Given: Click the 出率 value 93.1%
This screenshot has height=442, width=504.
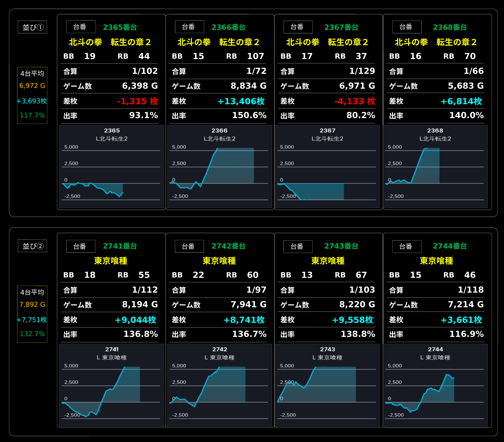Looking at the screenshot, I should pos(144,115).
